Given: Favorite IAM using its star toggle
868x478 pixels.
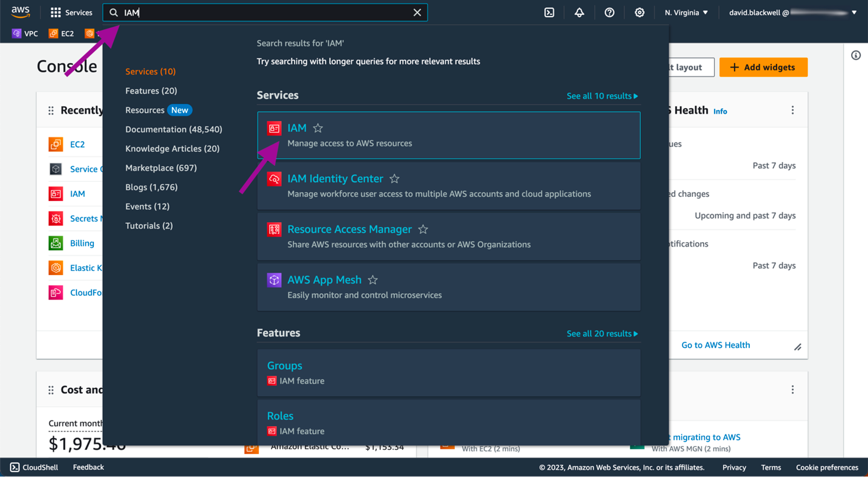Looking at the screenshot, I should (x=318, y=128).
